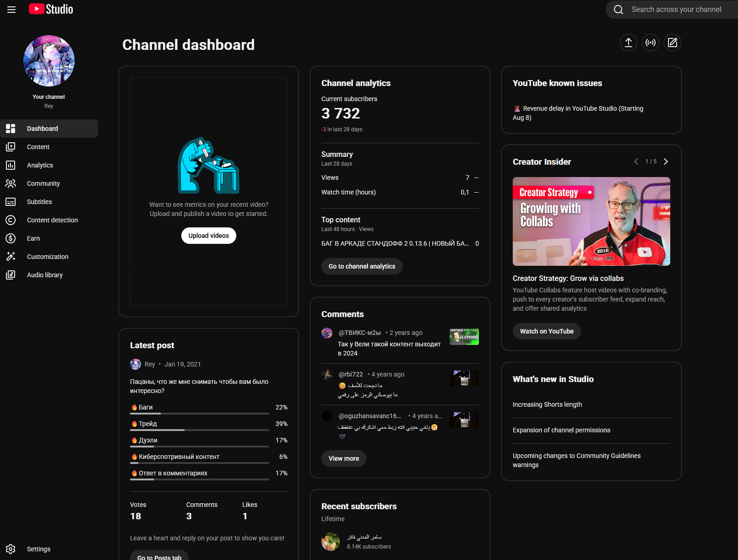Click Watch on YouTube button
This screenshot has height=560, width=738.
pos(547,331)
